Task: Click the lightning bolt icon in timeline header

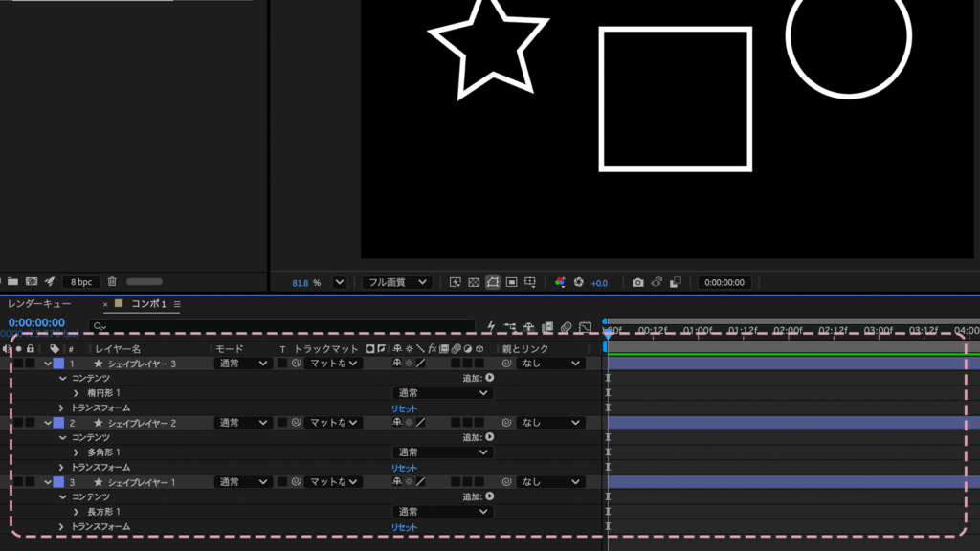Action: click(x=491, y=327)
